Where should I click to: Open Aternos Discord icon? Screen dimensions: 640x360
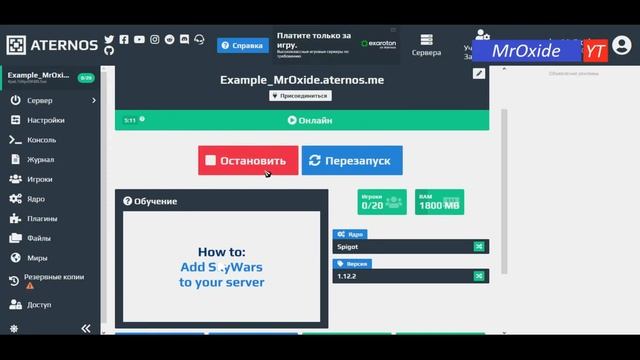[184, 39]
